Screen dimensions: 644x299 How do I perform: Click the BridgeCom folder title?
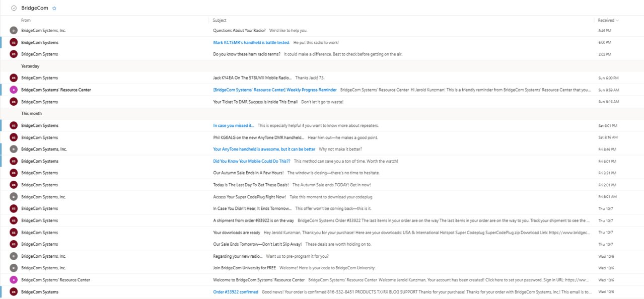click(x=35, y=8)
